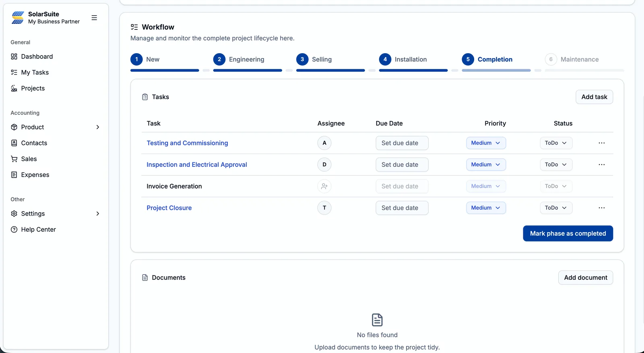Click the Due Date column header
Screen dimensions: 644x353
pos(389,123)
